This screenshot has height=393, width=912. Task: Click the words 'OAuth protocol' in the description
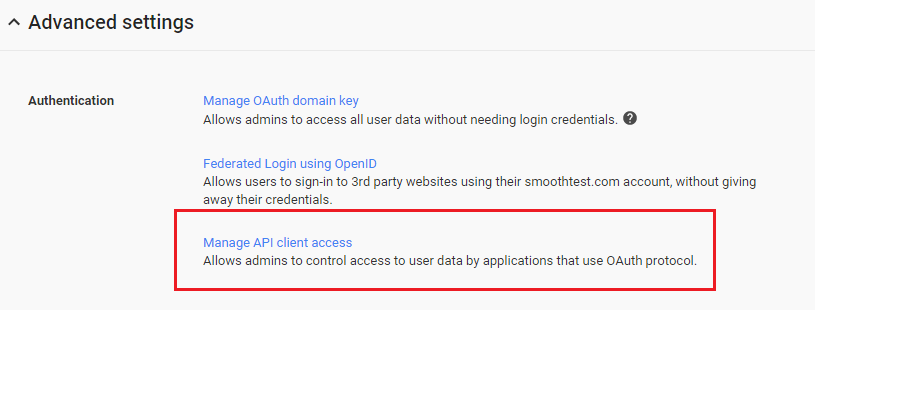651,260
